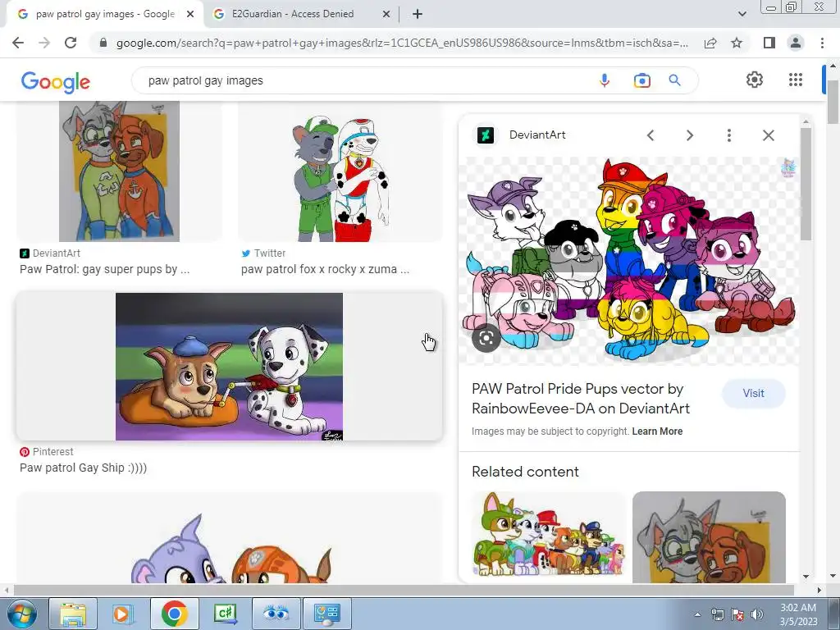The width and height of the screenshot is (840, 630).
Task: Open the C# application on taskbar
Action: (x=225, y=614)
